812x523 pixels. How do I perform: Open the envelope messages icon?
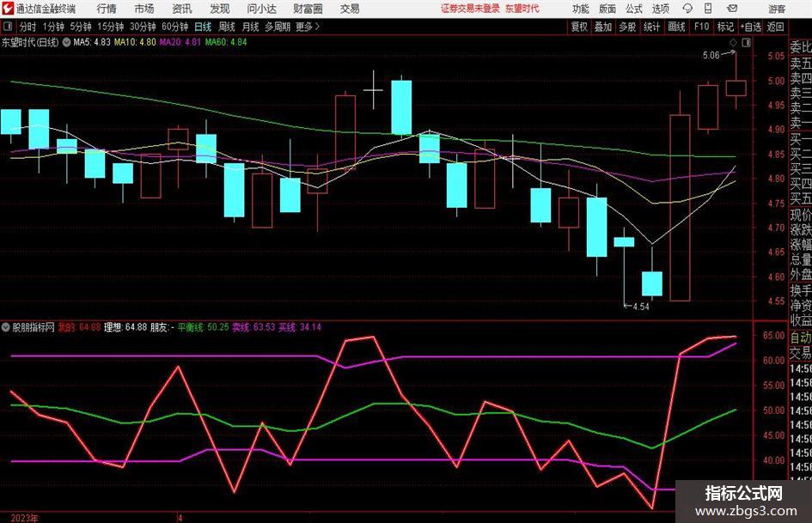tap(732, 9)
